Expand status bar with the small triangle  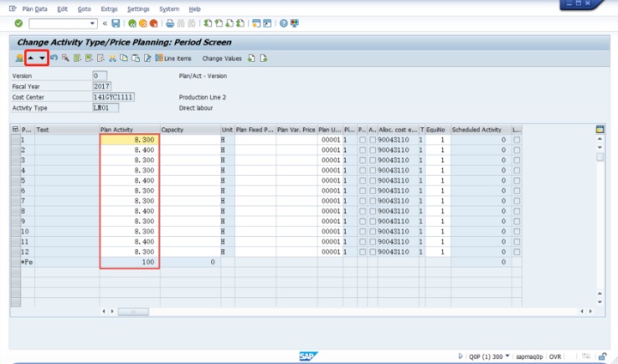[x=460, y=356]
